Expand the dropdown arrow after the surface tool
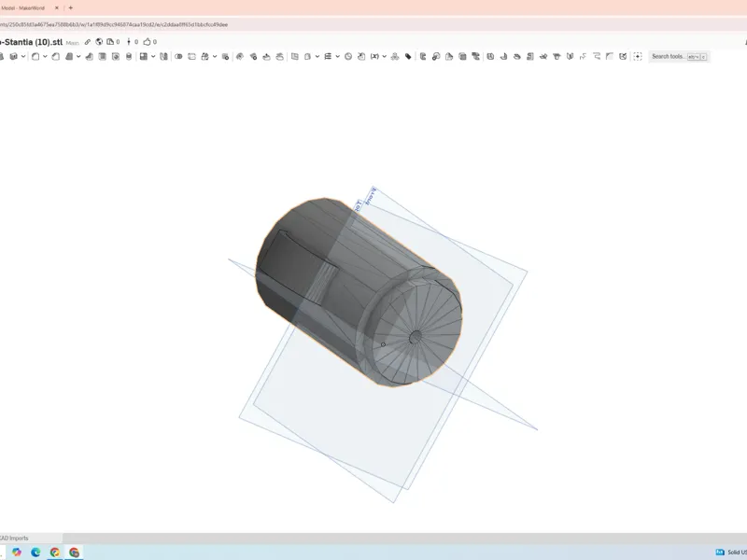Viewport: 747px width, 560px height. click(317, 56)
